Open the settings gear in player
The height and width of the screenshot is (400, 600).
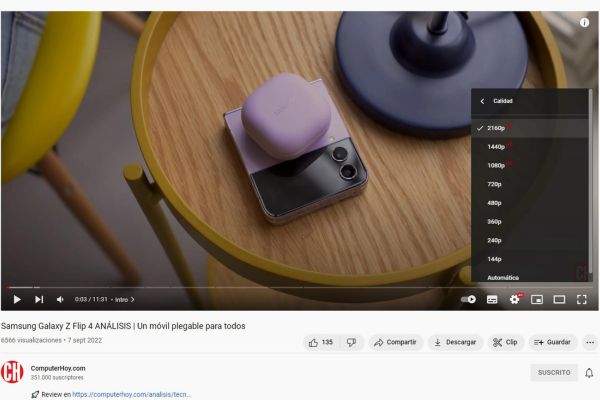coord(515,299)
